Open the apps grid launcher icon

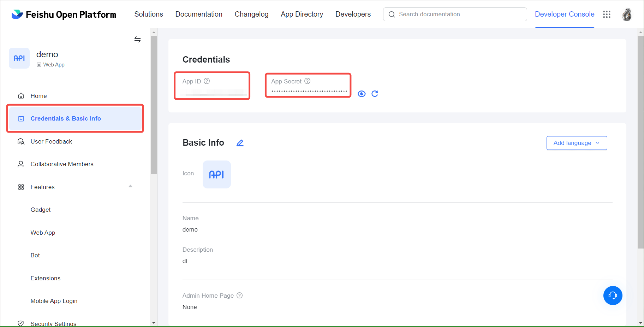[607, 14]
